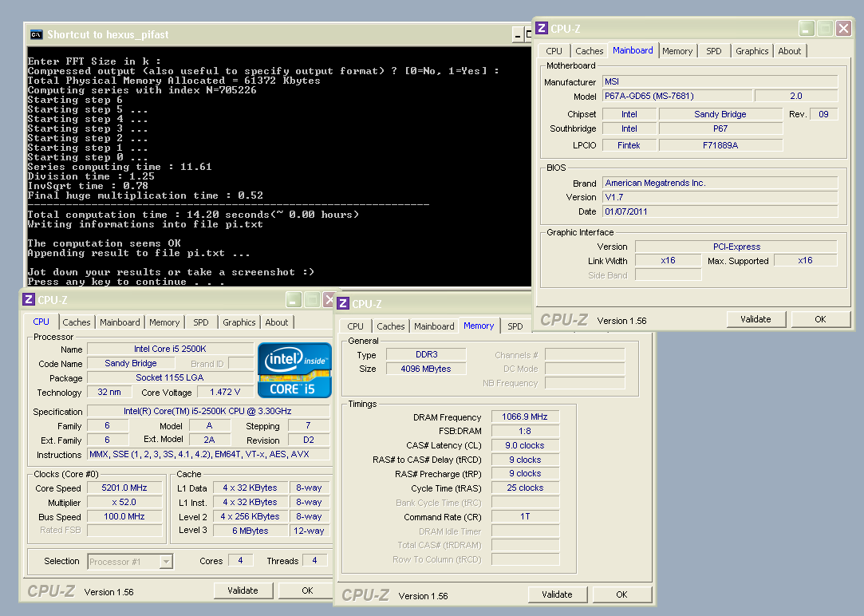Click OK in the Memory window

(x=621, y=594)
